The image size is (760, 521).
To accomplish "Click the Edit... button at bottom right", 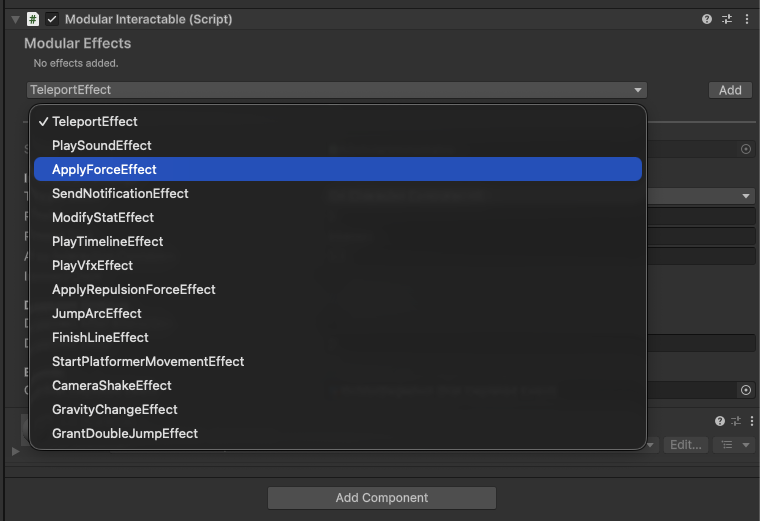I will click(686, 445).
